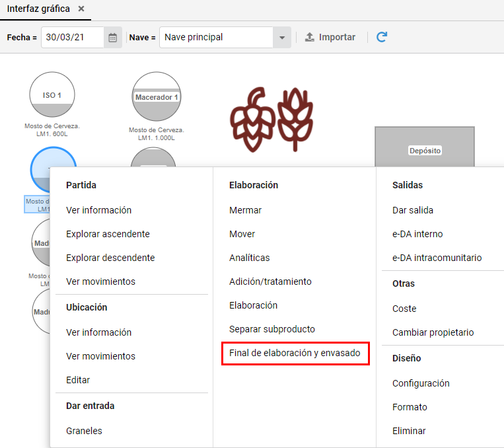The height and width of the screenshot is (448, 504).
Task: Choose Mermar in the Elaboración menu
Action: tap(245, 210)
